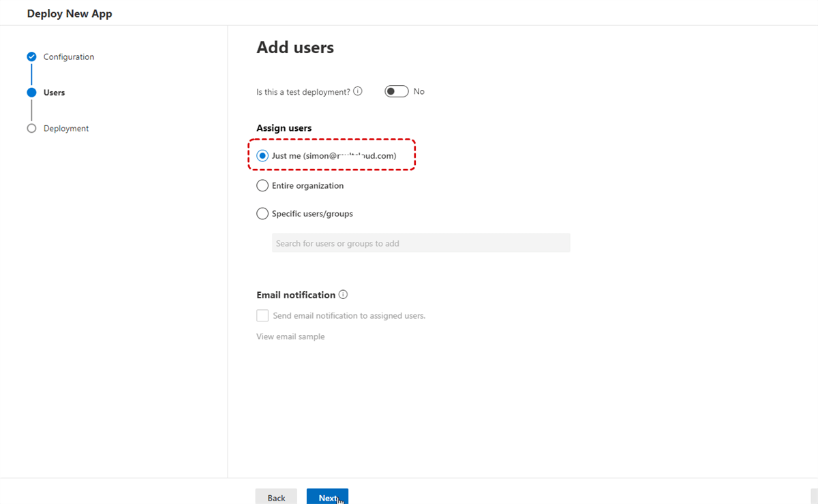The image size is (818, 504).
Task: Click the Configuration step checkmark icon
Action: [31, 57]
